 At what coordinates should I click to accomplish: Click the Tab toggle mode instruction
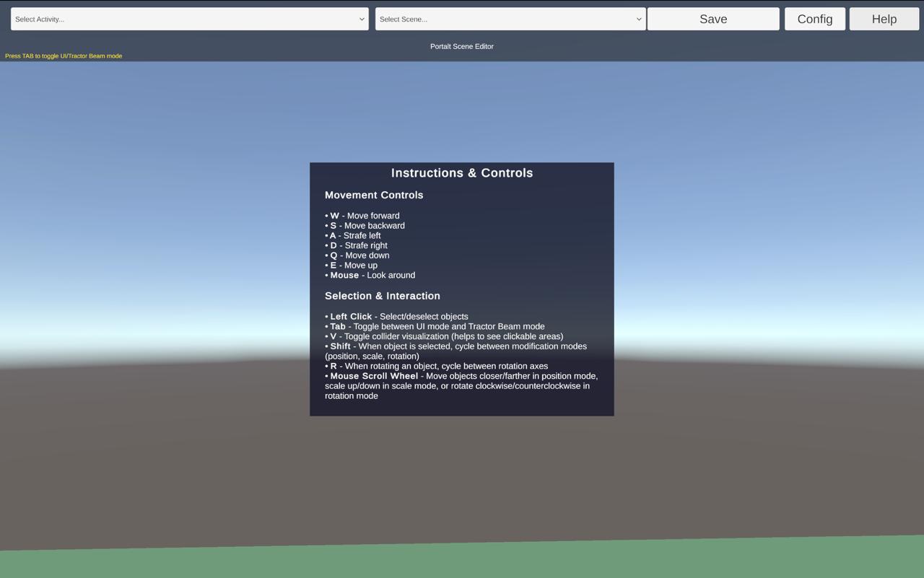click(436, 326)
